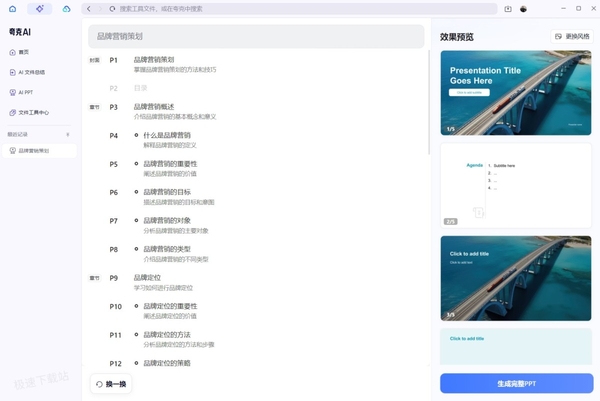Select P9 heading 品牌定位

pos(147,277)
